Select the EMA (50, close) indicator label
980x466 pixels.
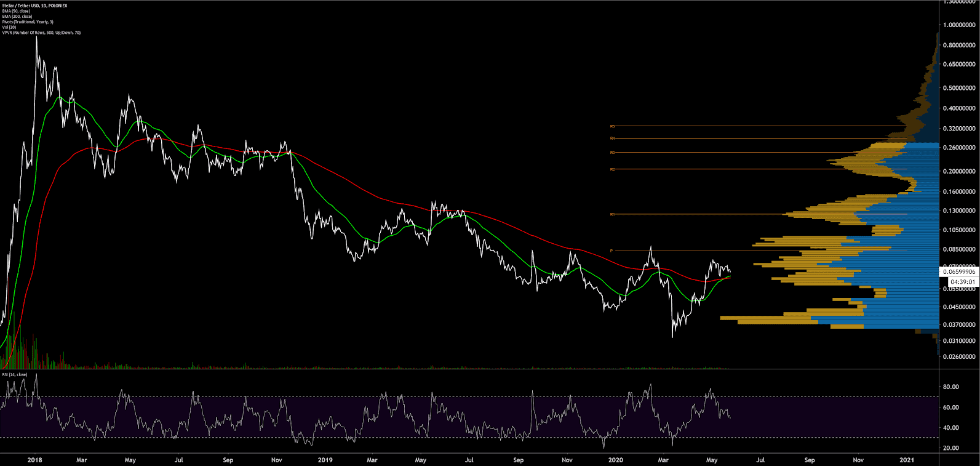click(16, 11)
